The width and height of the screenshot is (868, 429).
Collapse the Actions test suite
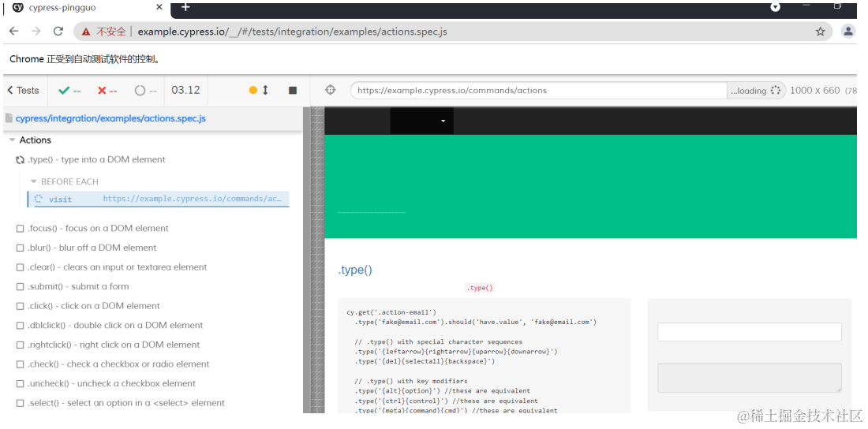12,140
